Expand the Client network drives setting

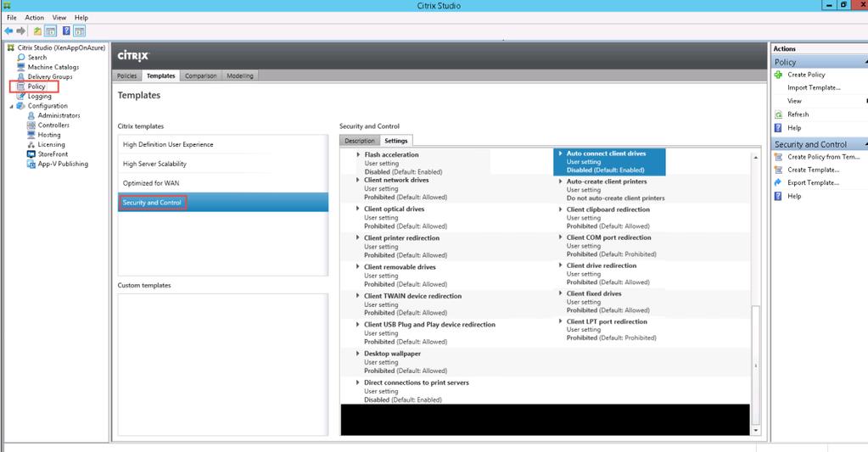358,180
